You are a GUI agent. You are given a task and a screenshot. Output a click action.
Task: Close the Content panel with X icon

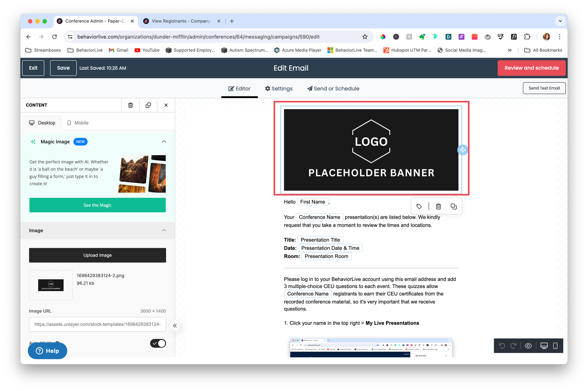[x=166, y=105]
